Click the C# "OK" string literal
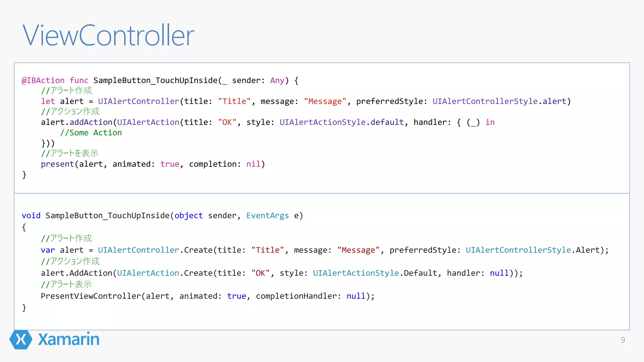Image resolution: width=644 pixels, height=362 pixels. point(260,273)
